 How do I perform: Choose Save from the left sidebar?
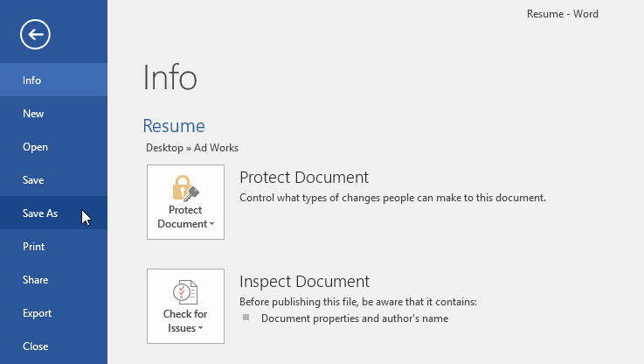(33, 180)
